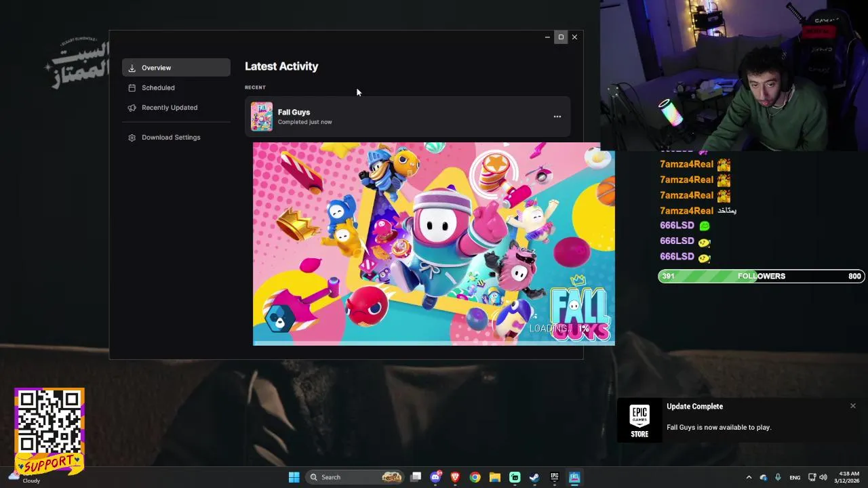868x488 pixels.
Task: Open the Cloudy weather widget
Action: click(24, 477)
